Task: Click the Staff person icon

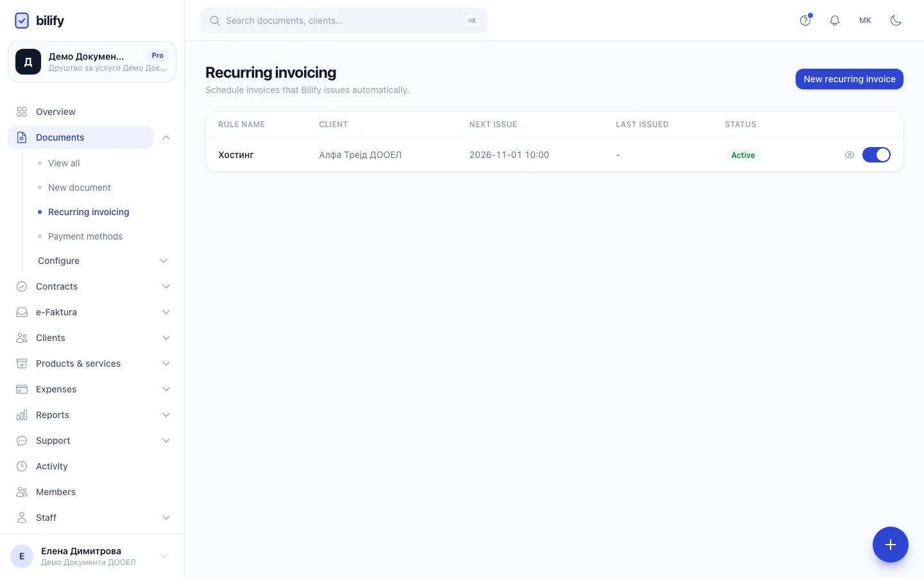Action: (22, 518)
